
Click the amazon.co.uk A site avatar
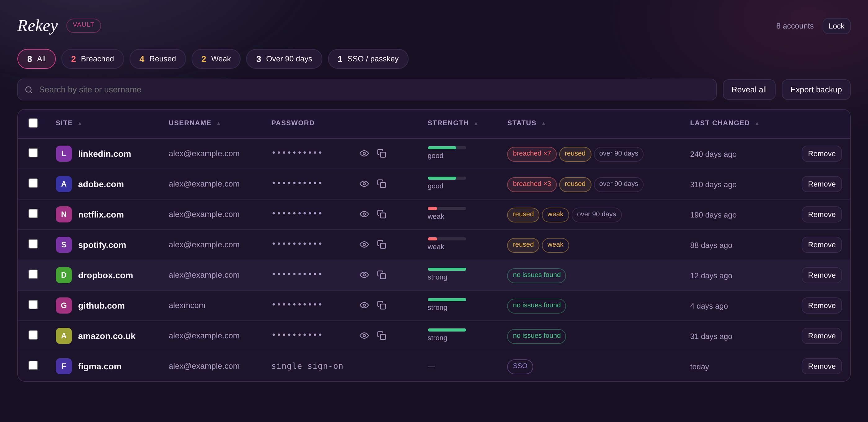(64, 336)
